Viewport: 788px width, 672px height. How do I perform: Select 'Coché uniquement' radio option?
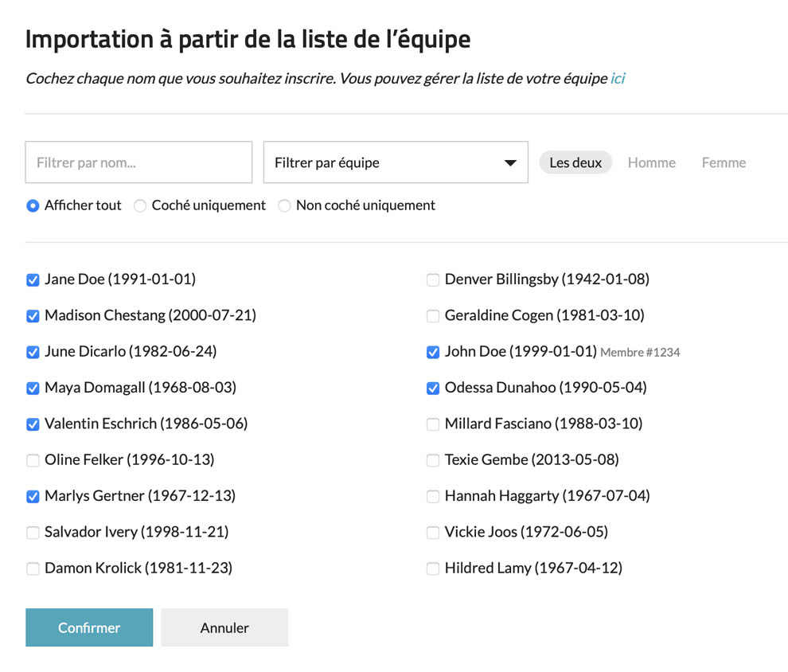pyautogui.click(x=140, y=205)
